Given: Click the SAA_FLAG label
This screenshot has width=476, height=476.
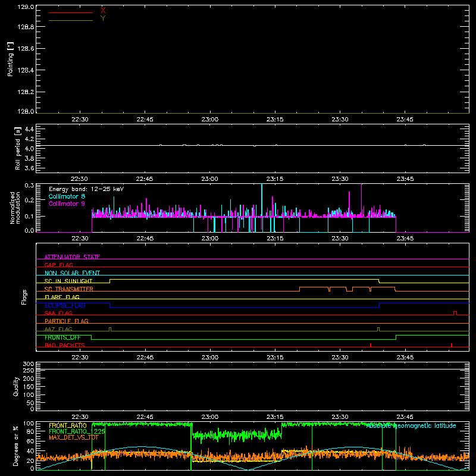Looking at the screenshot, I should (58, 313).
